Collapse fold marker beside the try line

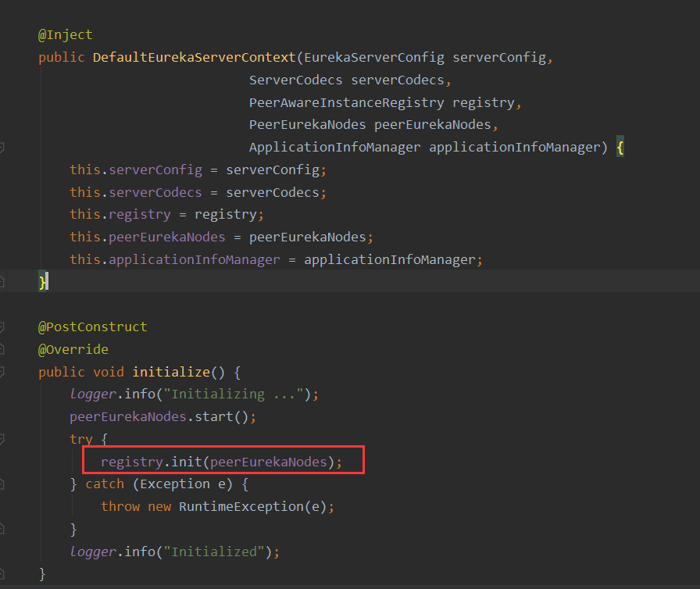pyautogui.click(x=2, y=439)
